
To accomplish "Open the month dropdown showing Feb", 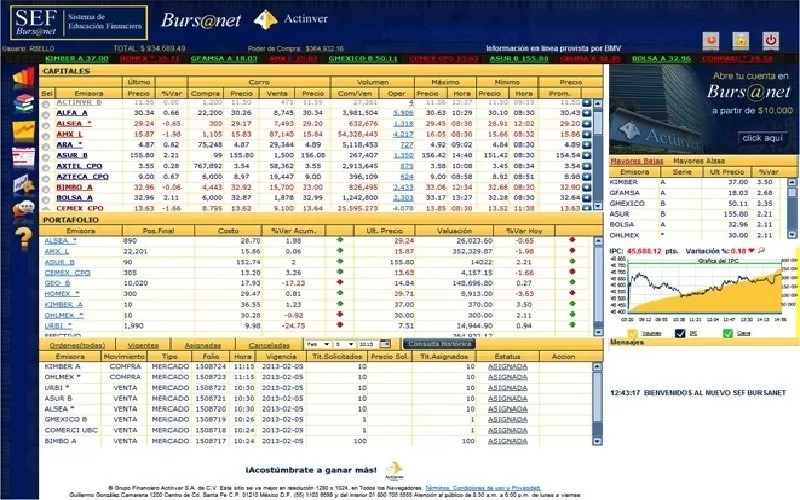I will point(317,344).
